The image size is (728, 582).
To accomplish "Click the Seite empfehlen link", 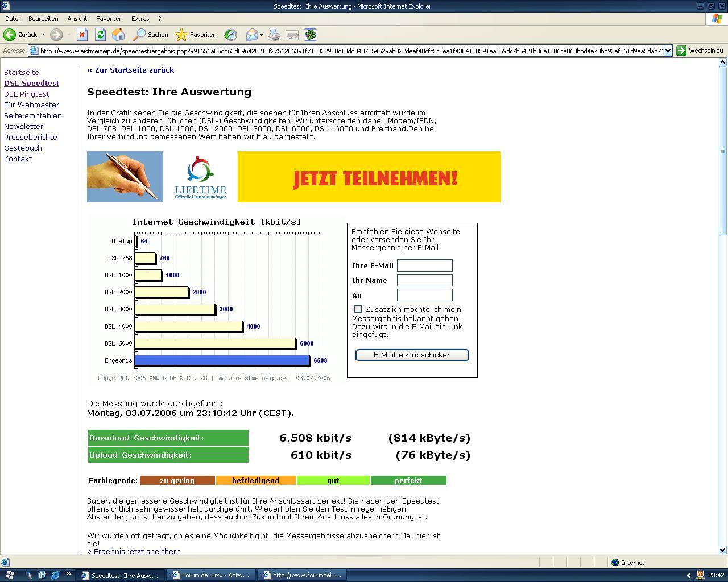I will click(x=33, y=116).
